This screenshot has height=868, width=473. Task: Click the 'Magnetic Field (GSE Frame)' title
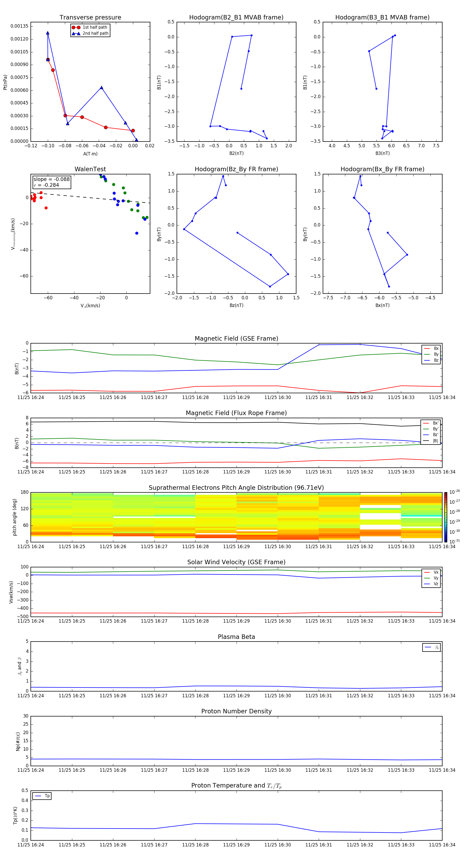[x=236, y=339]
